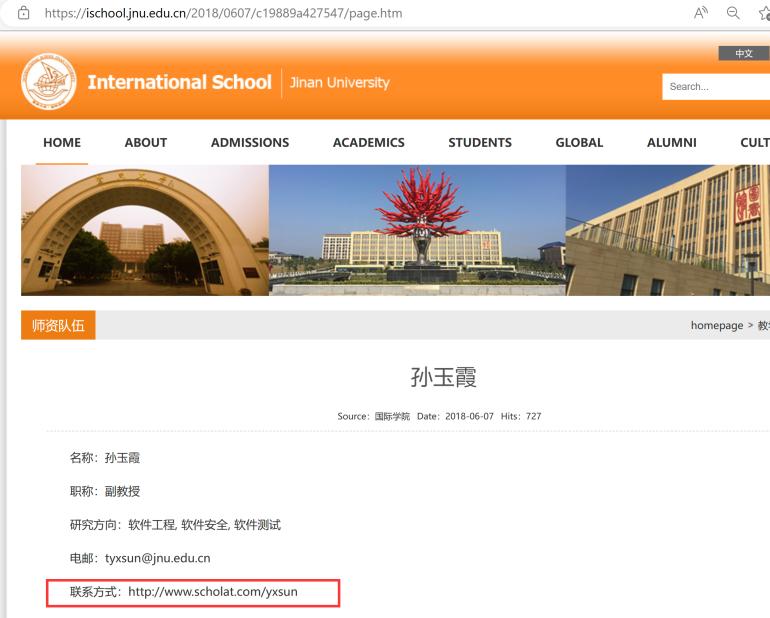Image resolution: width=770 pixels, height=618 pixels.
Task: Click the Read Aloud icon in address bar
Action: click(x=701, y=11)
